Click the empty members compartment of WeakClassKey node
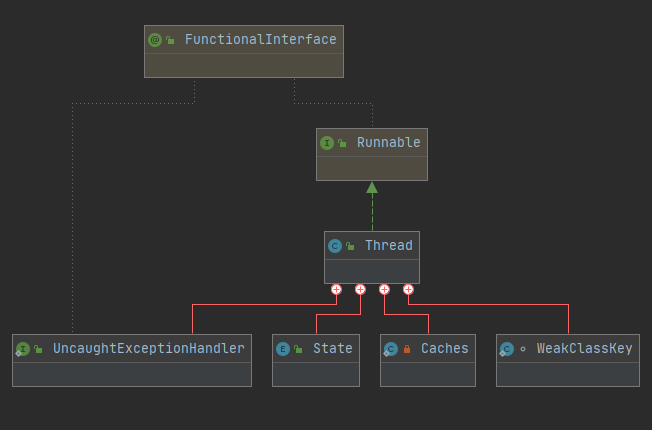Image resolution: width=652 pixels, height=430 pixels. [x=568, y=374]
